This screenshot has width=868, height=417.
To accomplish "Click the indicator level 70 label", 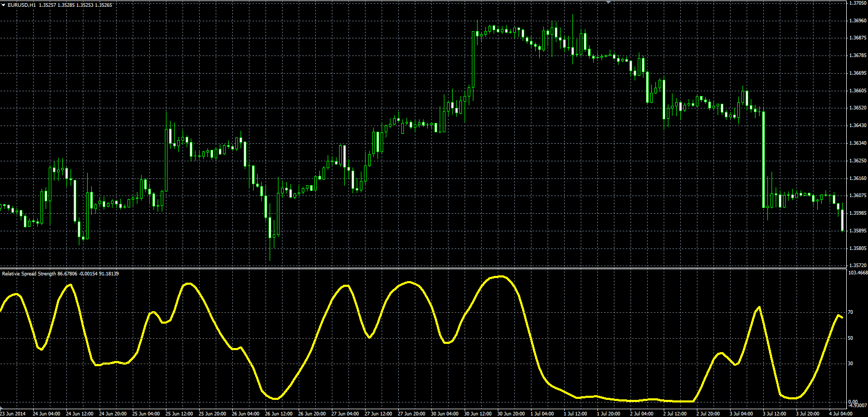I will [850, 312].
